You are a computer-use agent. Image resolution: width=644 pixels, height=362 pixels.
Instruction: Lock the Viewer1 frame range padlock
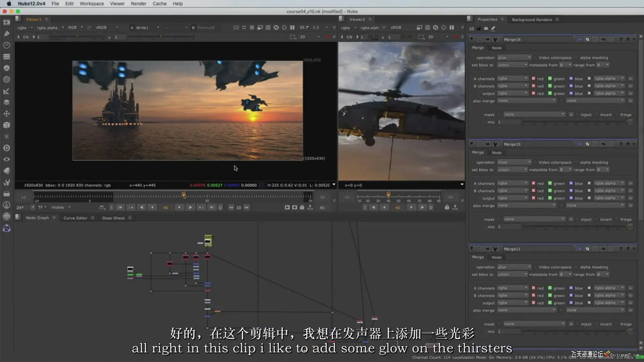coord(302,207)
